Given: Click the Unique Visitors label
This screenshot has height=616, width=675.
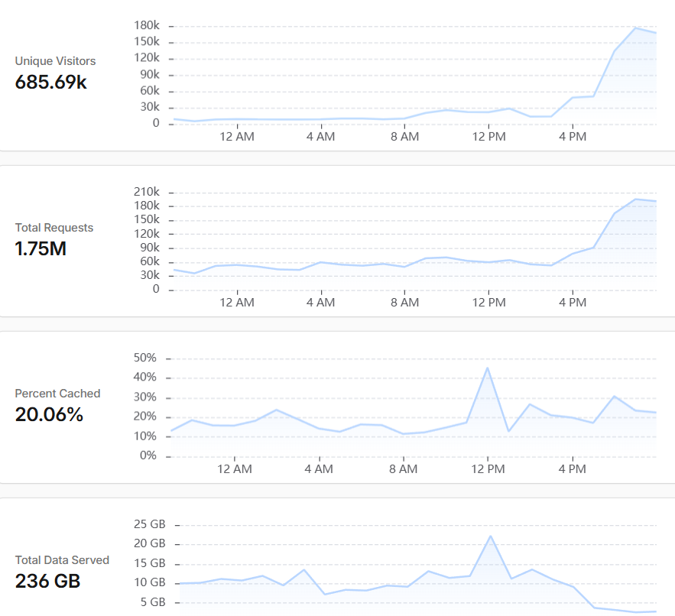Looking at the screenshot, I should pos(55,61).
